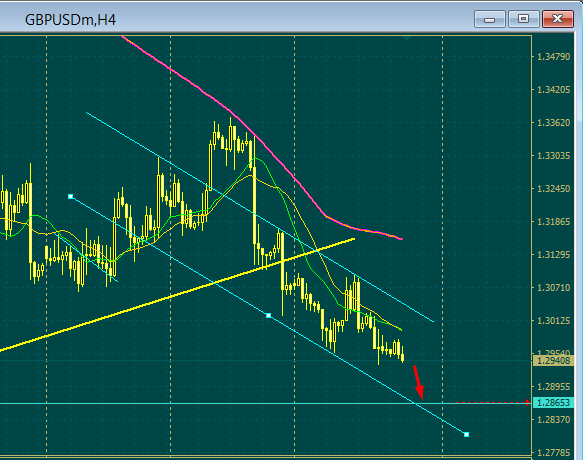Click the channel line's middle anchor point
This screenshot has width=583, height=460.
point(268,316)
